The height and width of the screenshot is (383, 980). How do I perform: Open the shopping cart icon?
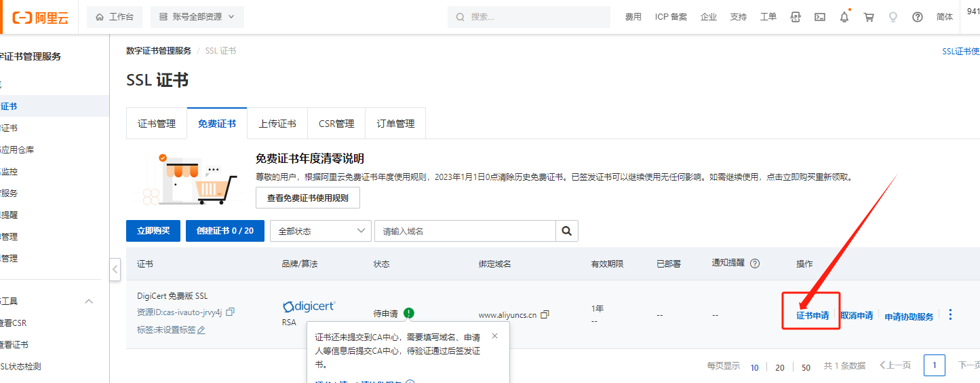(x=869, y=17)
